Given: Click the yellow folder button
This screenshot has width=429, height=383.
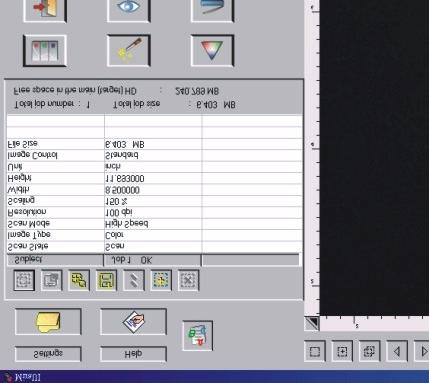Looking at the screenshot, I should [48, 322].
